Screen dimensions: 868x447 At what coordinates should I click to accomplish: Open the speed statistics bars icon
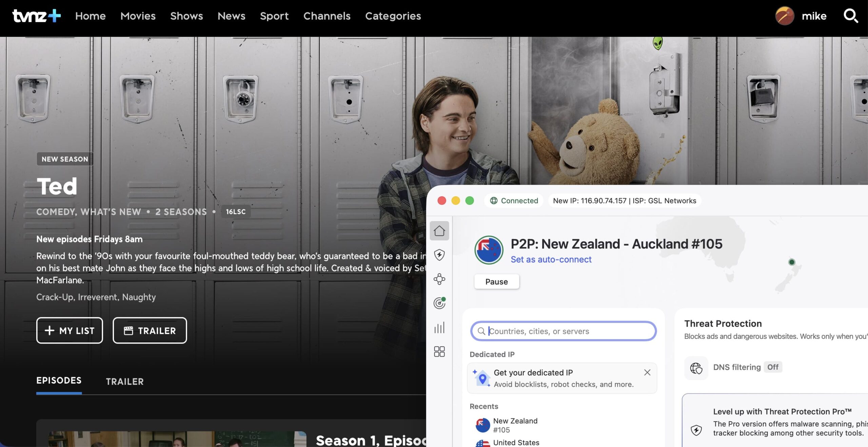pyautogui.click(x=439, y=327)
